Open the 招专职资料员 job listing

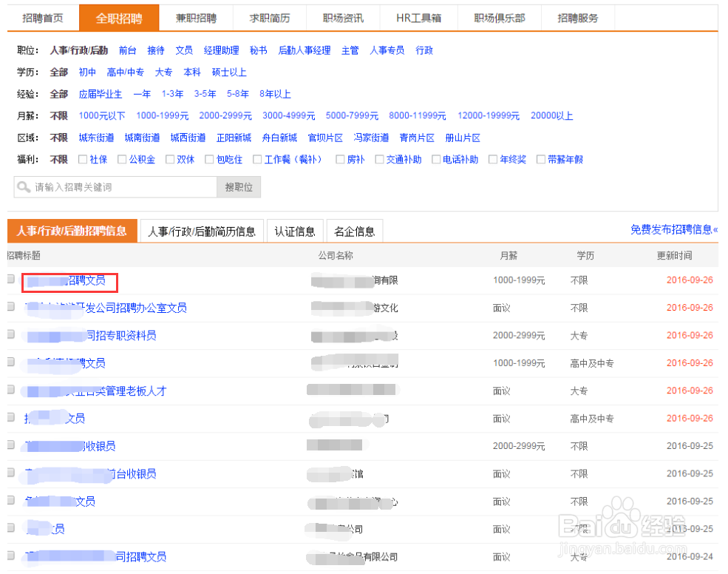92,336
